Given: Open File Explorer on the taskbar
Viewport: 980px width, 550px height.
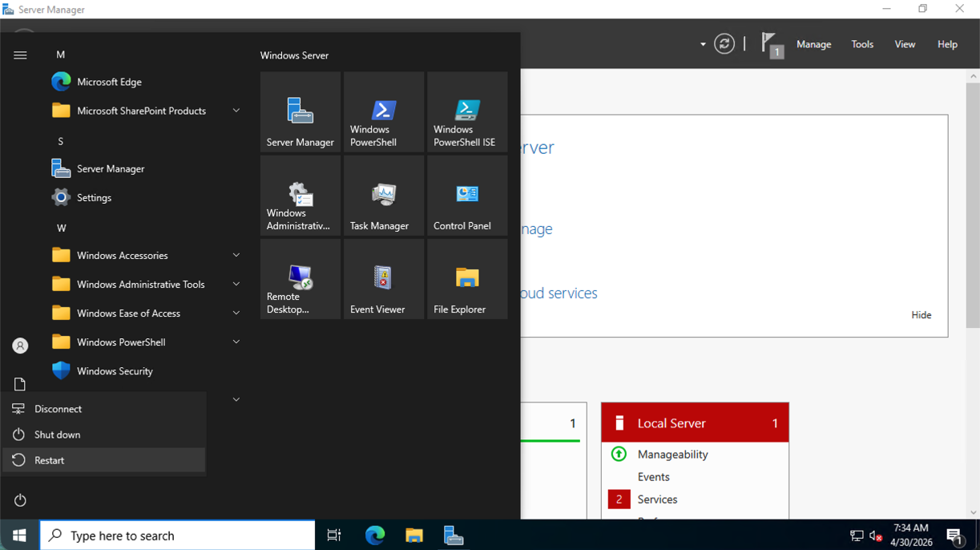Looking at the screenshot, I should click(414, 536).
